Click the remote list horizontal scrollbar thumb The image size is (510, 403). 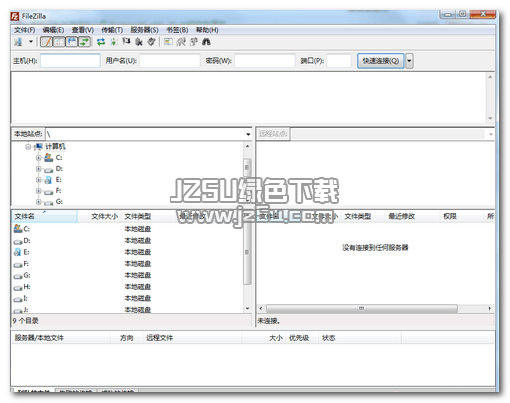coord(362,308)
